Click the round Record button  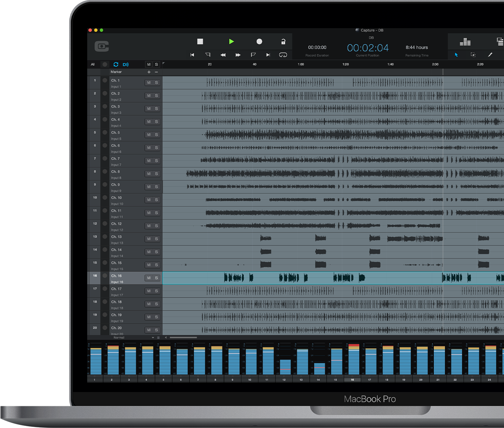pos(259,42)
